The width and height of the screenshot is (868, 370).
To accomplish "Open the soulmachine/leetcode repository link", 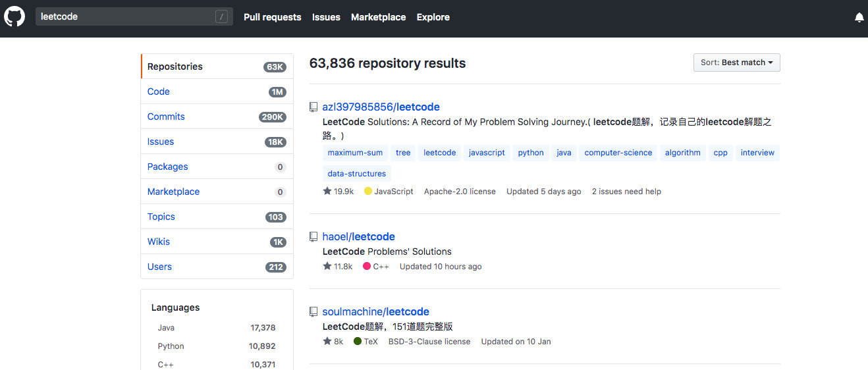I will pyautogui.click(x=375, y=311).
